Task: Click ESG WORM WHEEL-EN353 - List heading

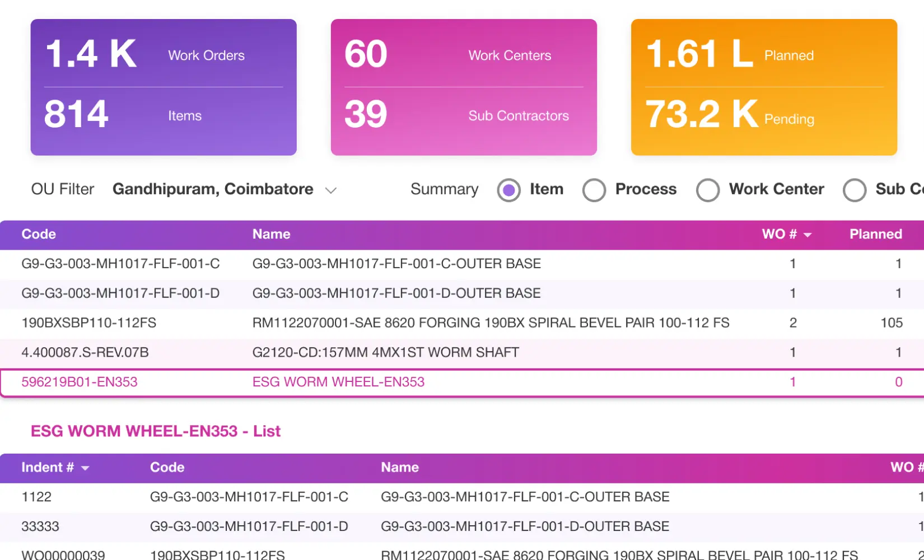Action: coord(156,431)
